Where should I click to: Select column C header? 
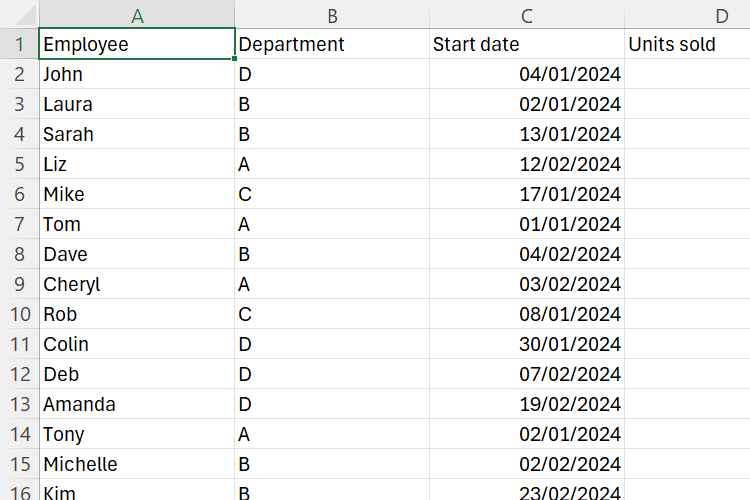527,15
